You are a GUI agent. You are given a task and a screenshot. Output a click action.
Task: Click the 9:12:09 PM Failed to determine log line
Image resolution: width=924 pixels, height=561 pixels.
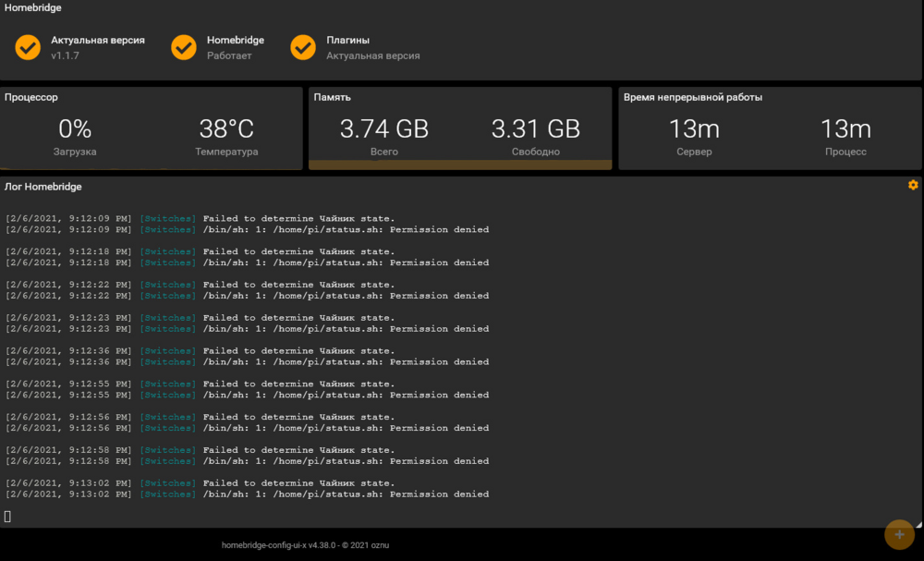click(x=200, y=219)
